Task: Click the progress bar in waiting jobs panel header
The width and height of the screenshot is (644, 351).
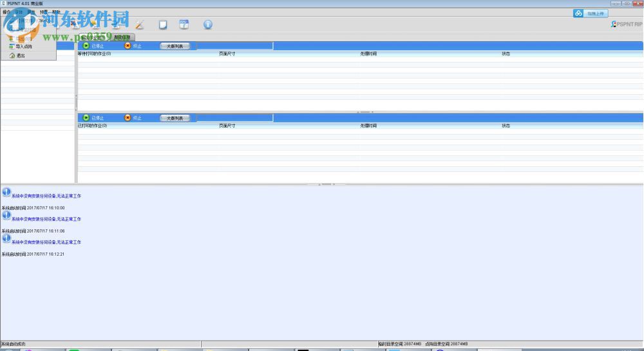Action: pos(234,46)
